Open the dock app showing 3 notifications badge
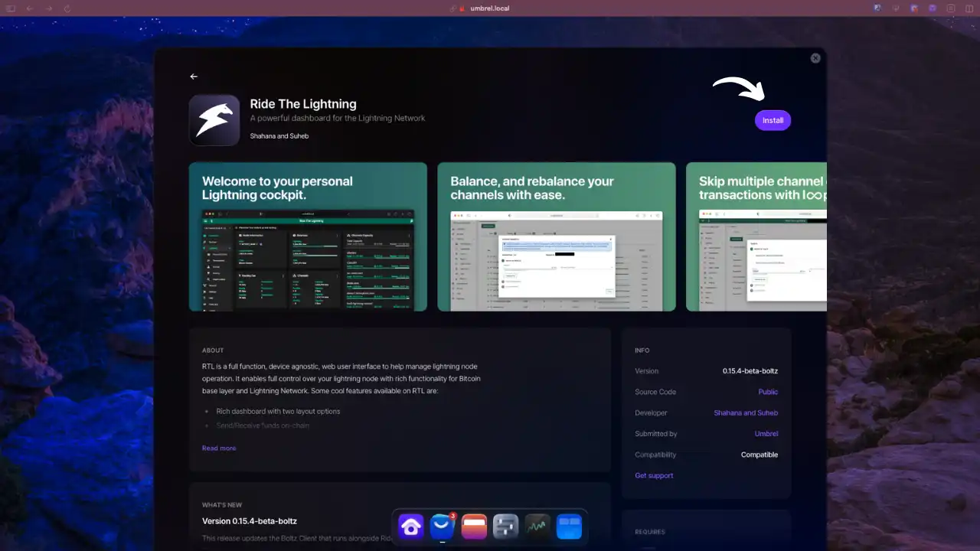Image resolution: width=980 pixels, height=551 pixels. 442,527
